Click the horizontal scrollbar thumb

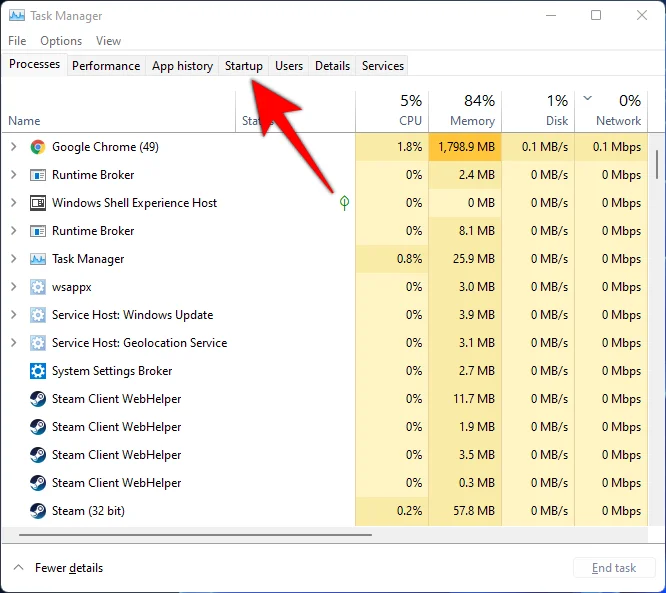click(x=195, y=535)
